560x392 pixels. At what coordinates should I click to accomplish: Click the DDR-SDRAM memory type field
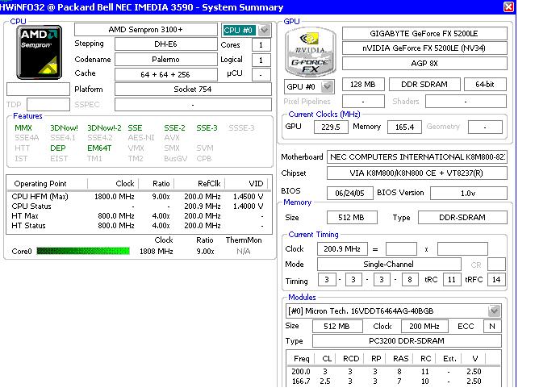tap(462, 218)
